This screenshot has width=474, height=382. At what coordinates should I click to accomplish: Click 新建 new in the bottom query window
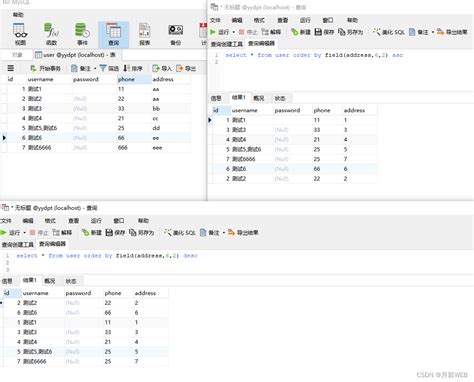pos(92,232)
